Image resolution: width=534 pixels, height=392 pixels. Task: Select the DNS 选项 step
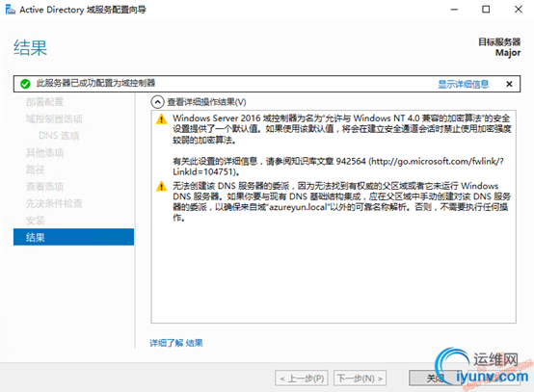click(59, 136)
